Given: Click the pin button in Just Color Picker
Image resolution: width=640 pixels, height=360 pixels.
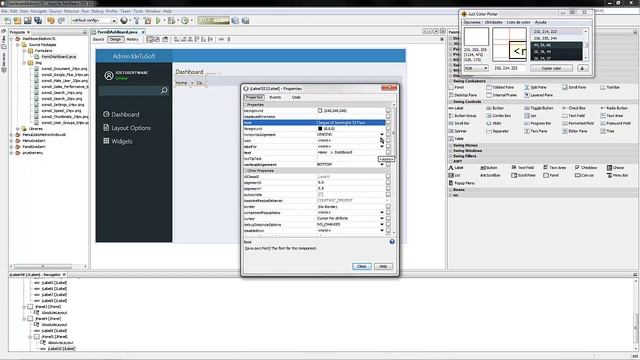Looking at the screenshot, I should point(582,68).
